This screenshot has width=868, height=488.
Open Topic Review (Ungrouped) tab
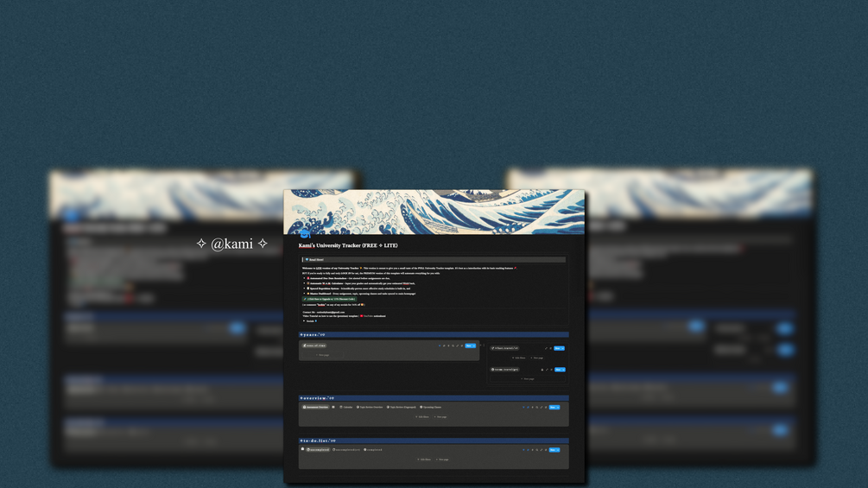pos(402,407)
